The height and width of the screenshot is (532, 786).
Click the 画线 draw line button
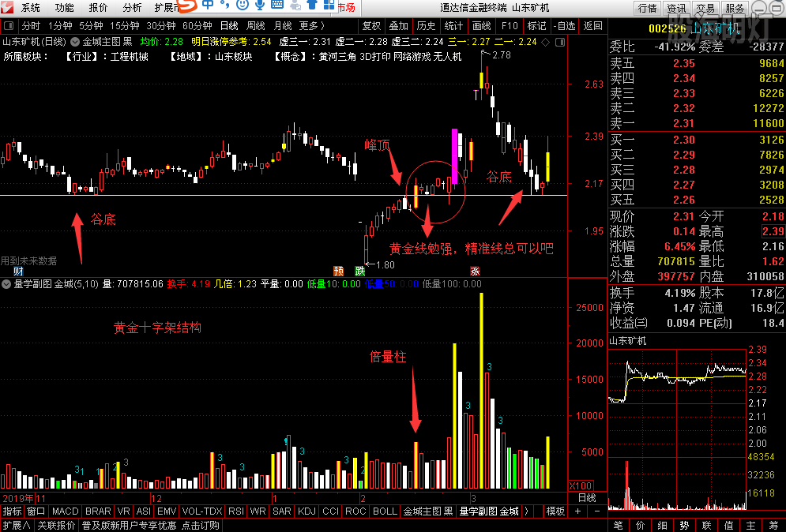(481, 25)
